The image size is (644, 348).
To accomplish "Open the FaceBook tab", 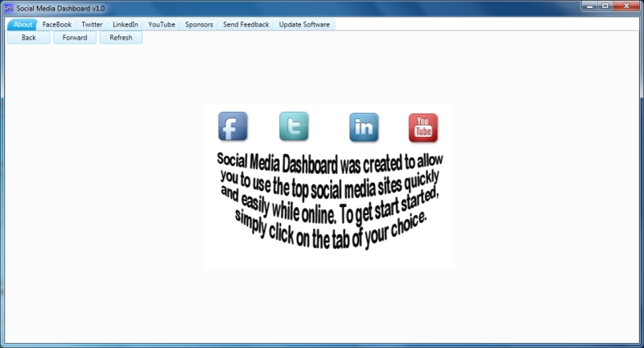I will tap(56, 25).
